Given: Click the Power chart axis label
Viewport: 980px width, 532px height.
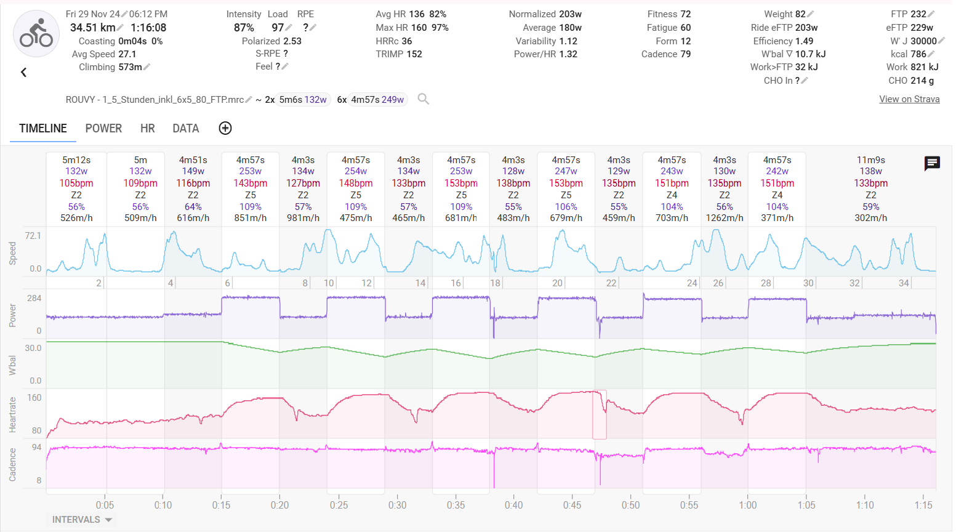Looking at the screenshot, I should click(12, 315).
